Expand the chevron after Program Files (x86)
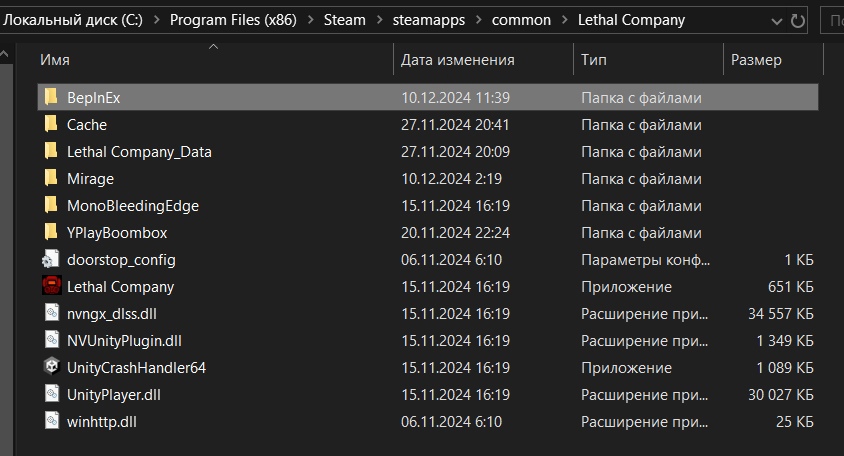 308,20
